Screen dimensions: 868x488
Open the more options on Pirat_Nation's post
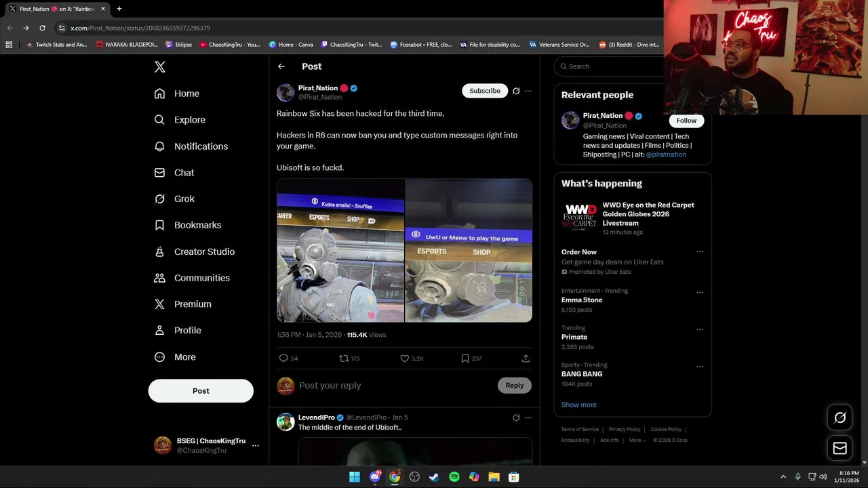528,91
